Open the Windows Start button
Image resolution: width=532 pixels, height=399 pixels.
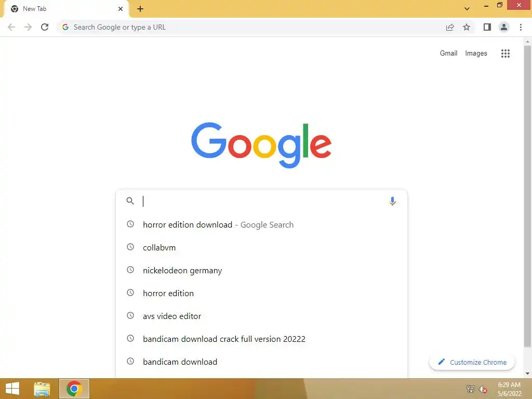tap(12, 389)
